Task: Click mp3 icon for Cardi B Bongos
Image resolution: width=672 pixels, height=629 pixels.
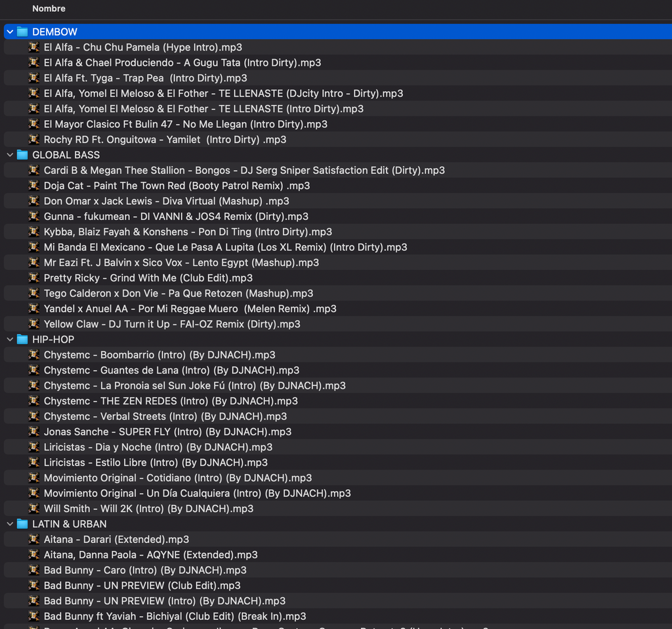Action: coord(34,170)
